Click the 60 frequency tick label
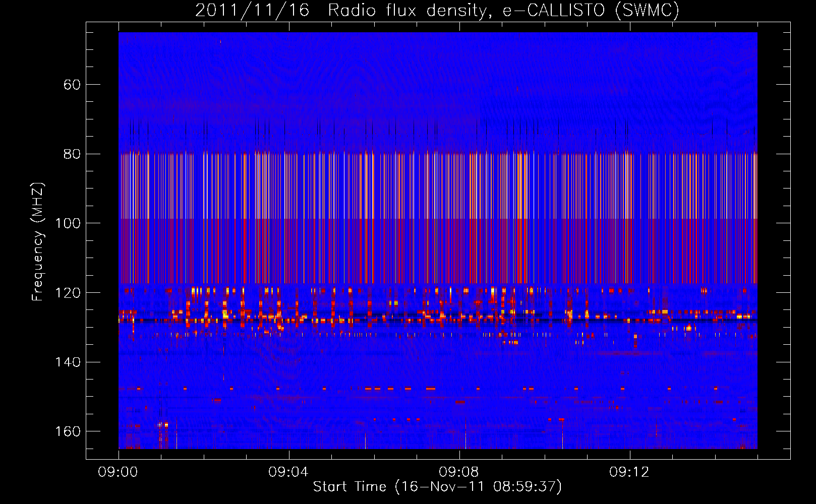Viewport: 816px width, 504px height. coord(72,85)
